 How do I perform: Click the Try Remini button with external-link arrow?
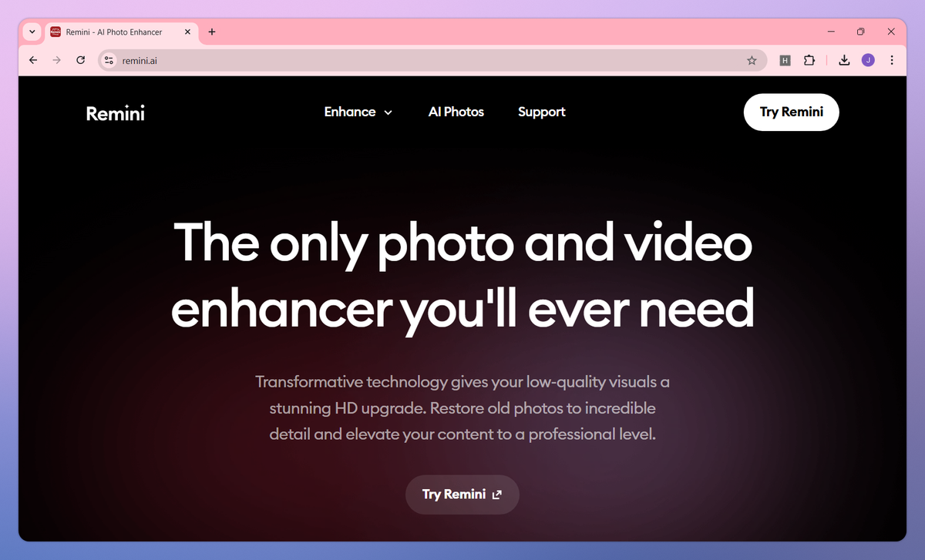[462, 495]
